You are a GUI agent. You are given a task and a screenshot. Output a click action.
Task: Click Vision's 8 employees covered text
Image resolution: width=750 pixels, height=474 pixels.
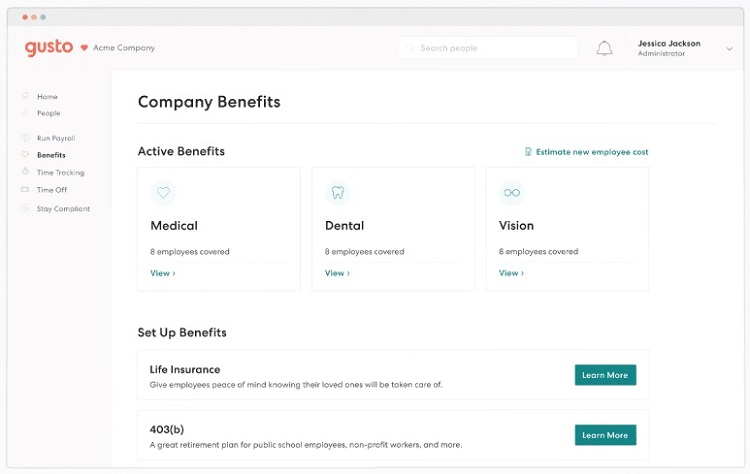(539, 252)
